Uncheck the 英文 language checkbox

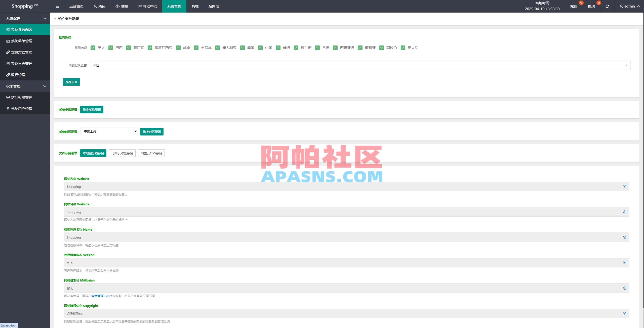[x=93, y=48]
